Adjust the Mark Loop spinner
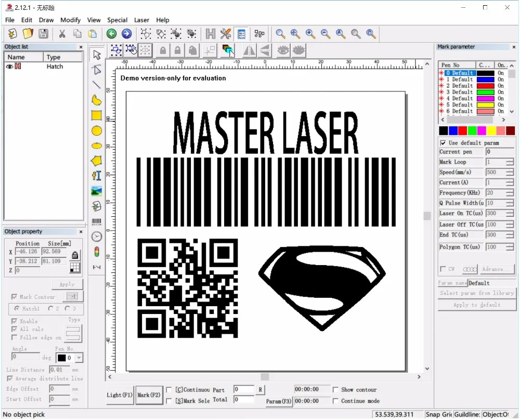520x420 pixels. click(510, 162)
